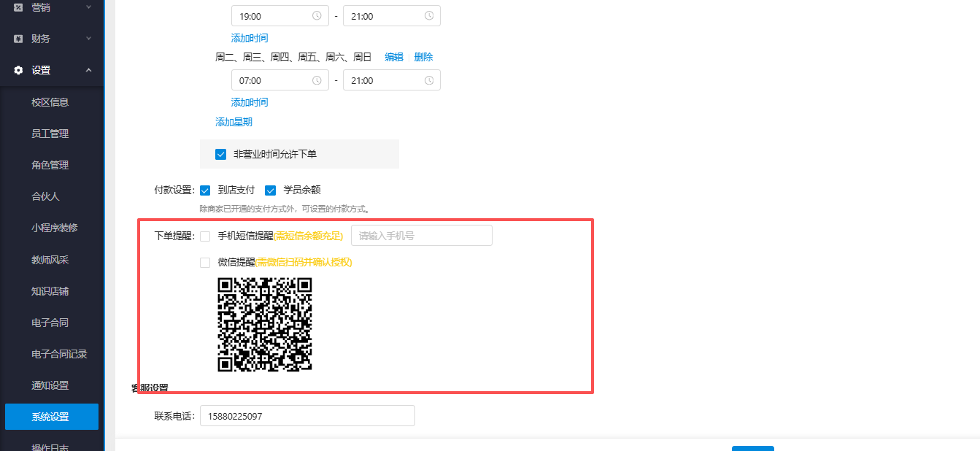
Task: Toggle the 学员余额 payment checkbox
Action: [x=271, y=190]
